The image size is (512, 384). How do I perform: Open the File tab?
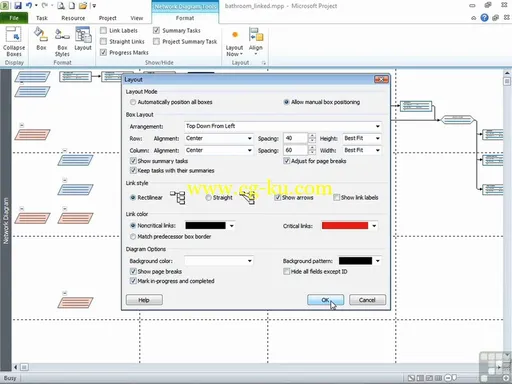click(14, 18)
